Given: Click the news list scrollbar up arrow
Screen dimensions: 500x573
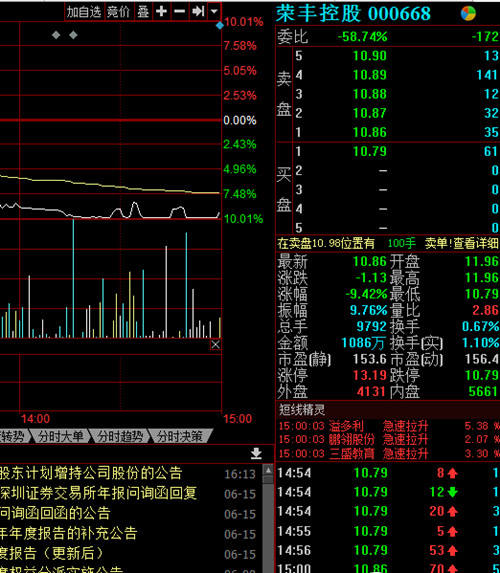Looking at the screenshot, I should tap(268, 470).
